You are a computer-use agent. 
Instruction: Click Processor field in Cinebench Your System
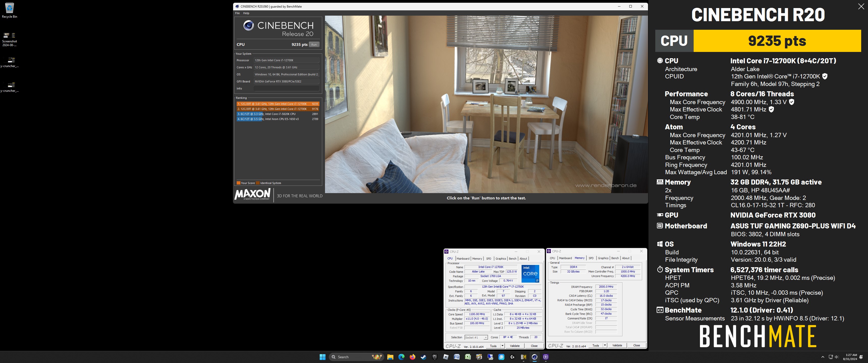click(x=286, y=60)
